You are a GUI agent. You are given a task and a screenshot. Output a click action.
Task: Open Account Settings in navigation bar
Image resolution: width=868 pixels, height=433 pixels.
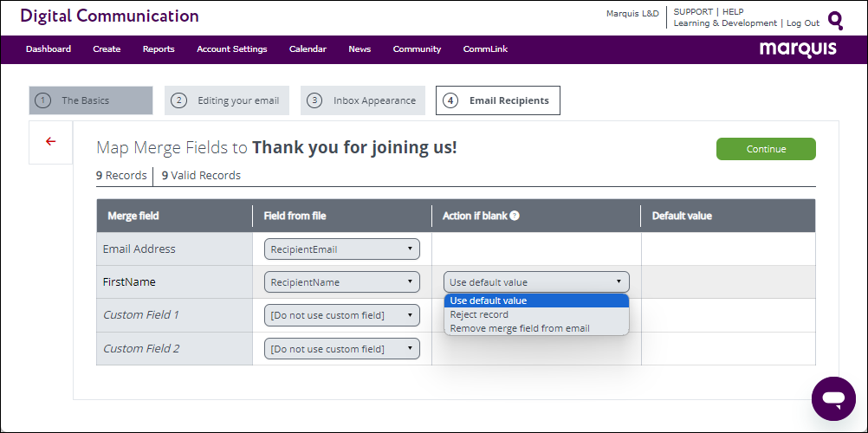[x=231, y=49]
